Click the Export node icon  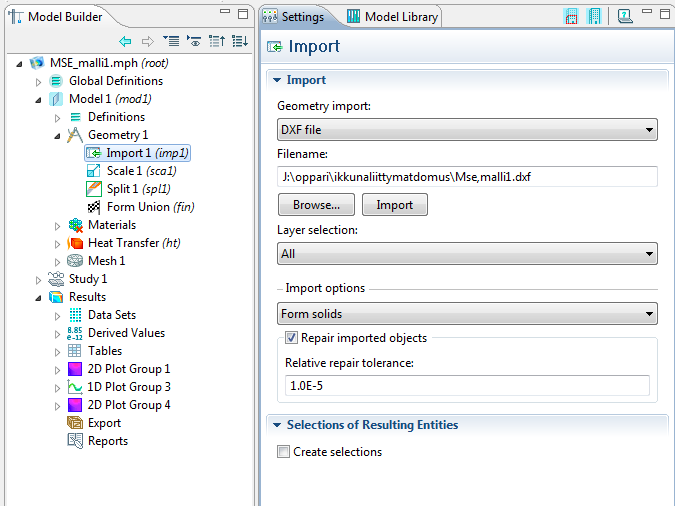75,423
